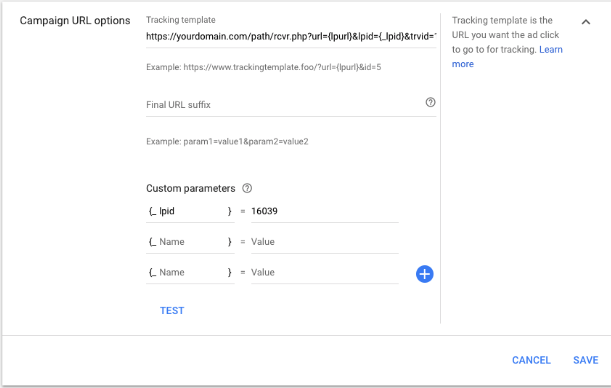Viewport: 611px width, 388px height.
Task: Edit the 16039 parameter value field
Action: pyautogui.click(x=325, y=211)
